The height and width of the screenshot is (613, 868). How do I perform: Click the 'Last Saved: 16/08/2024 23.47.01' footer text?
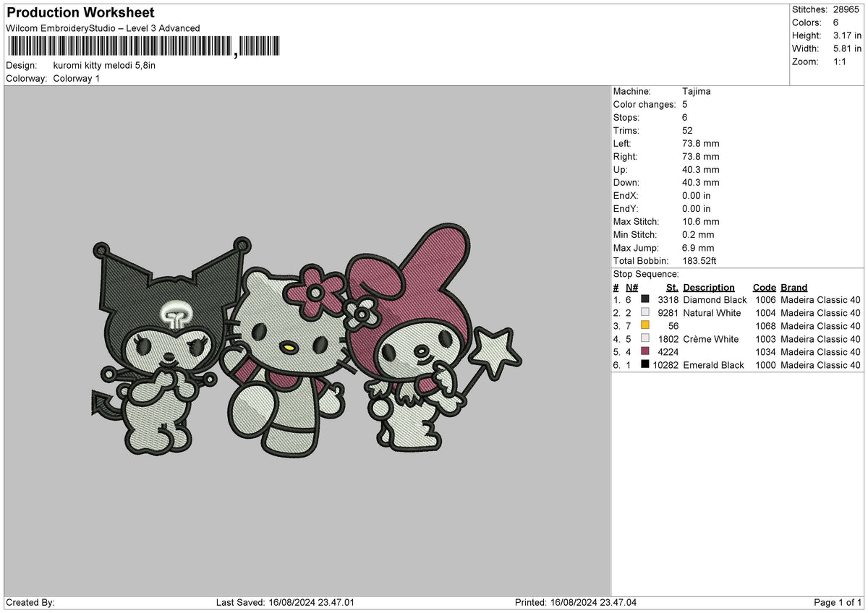click(285, 603)
